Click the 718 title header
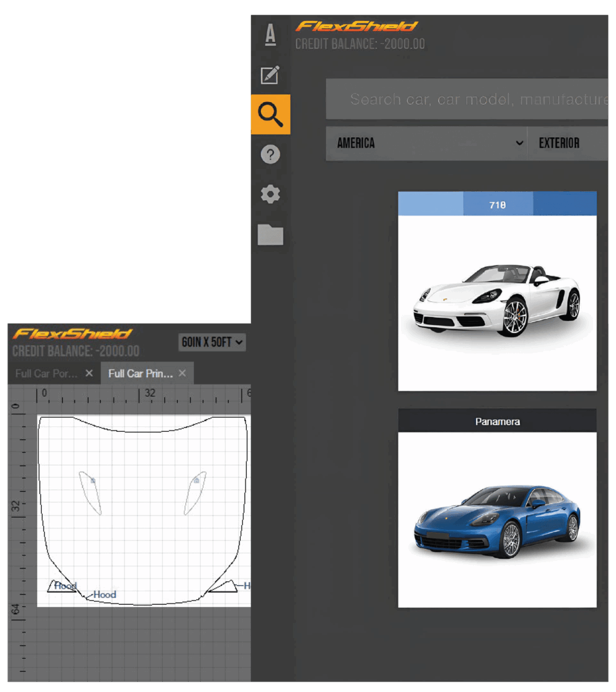 click(497, 204)
